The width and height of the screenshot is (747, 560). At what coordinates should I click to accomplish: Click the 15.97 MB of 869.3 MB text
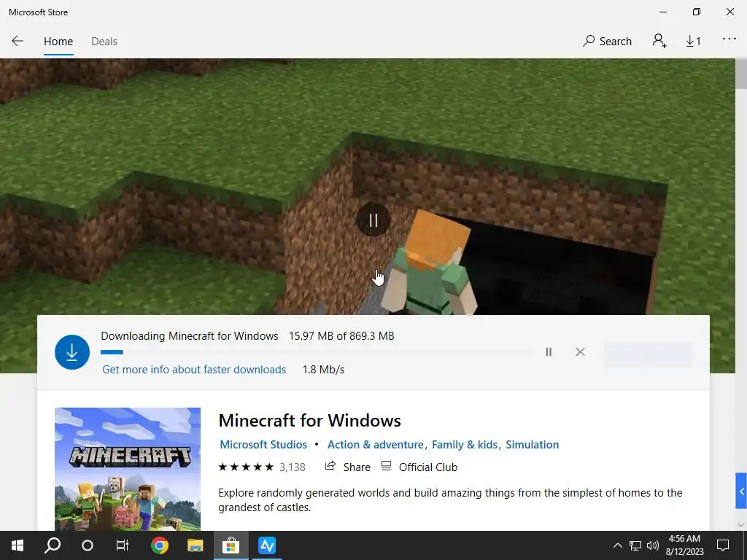[x=341, y=336]
